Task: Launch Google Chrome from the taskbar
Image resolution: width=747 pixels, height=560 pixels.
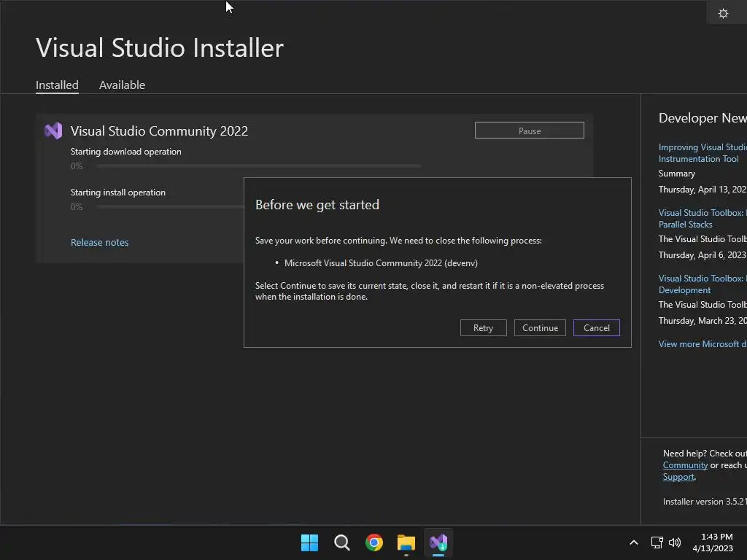Action: coord(374,542)
